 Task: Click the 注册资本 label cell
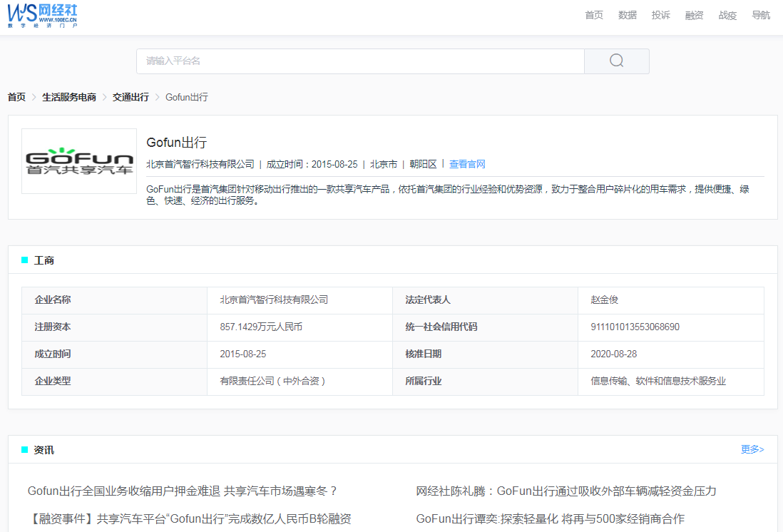[114, 327]
